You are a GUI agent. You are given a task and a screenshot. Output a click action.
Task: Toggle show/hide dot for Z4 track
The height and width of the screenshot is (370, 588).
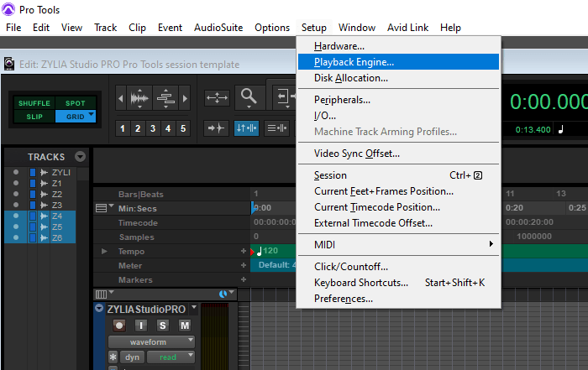pos(16,216)
